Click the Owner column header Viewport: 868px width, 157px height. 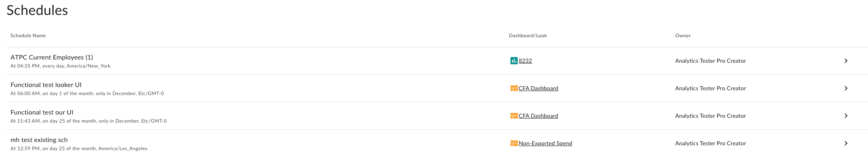(683, 36)
